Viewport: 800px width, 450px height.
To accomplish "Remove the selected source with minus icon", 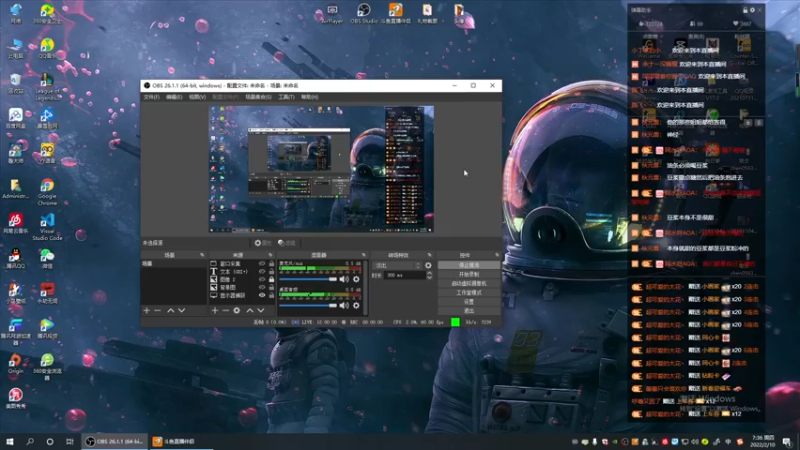I will coord(226,310).
